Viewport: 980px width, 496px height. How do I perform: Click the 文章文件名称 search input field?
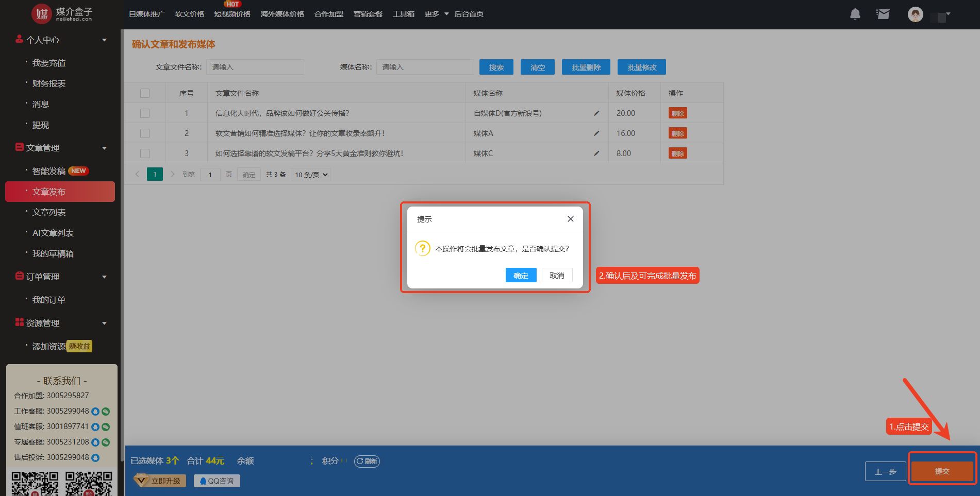[x=255, y=67]
